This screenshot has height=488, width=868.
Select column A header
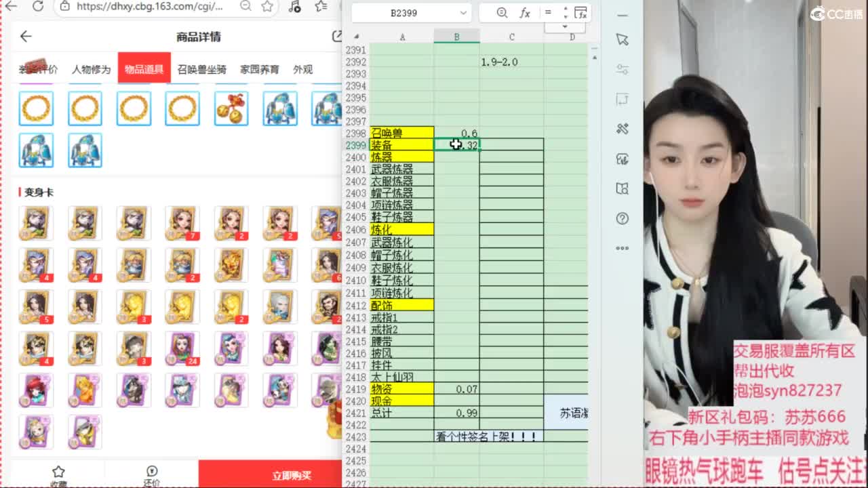tap(402, 37)
